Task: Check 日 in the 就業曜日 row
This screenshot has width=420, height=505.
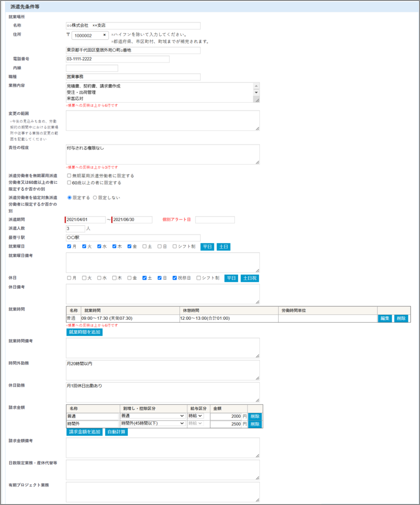Action: pos(160,246)
